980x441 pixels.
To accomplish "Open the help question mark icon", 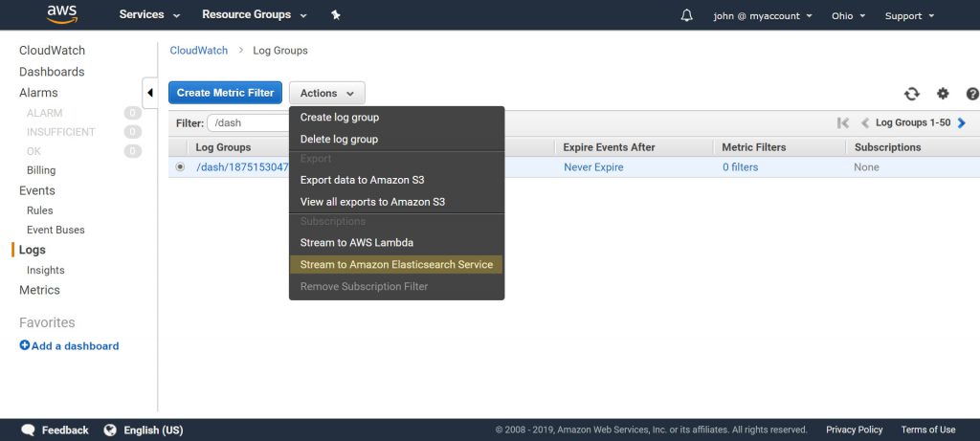I will [x=972, y=94].
